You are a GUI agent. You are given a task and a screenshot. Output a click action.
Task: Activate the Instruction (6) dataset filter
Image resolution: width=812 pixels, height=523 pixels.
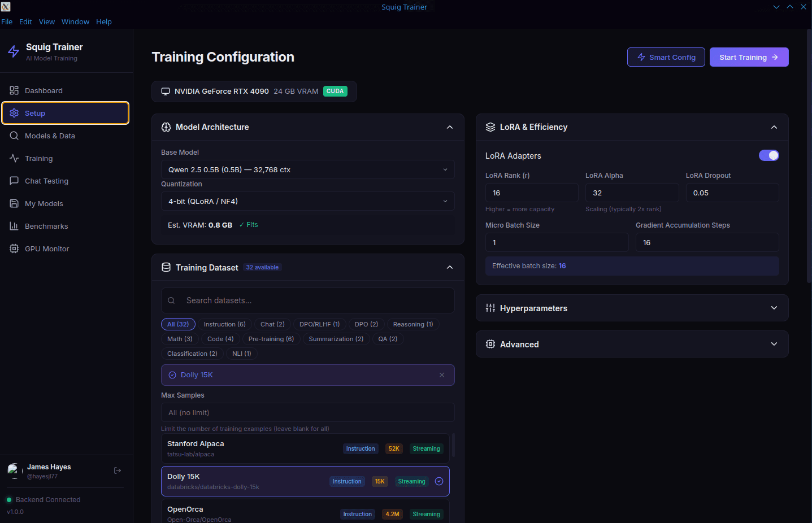pyautogui.click(x=224, y=324)
